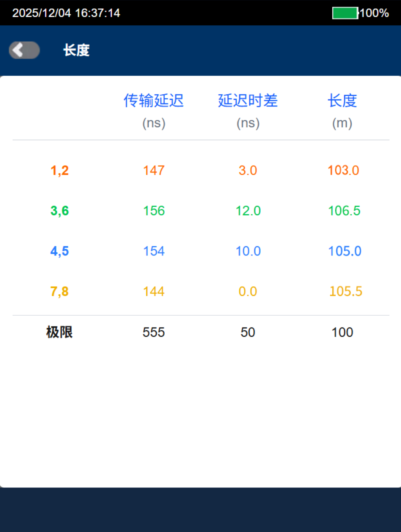Click the 传输延迟 column header
This screenshot has height=532, width=401.
[154, 101]
